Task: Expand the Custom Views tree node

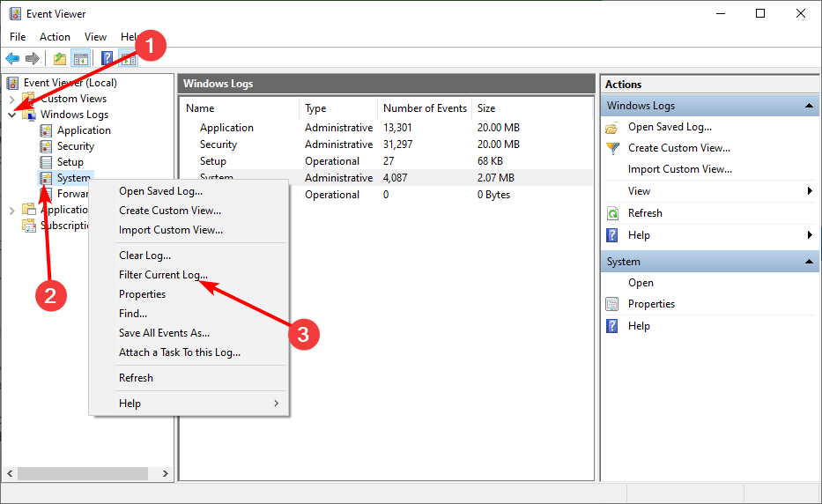Action: [12, 99]
